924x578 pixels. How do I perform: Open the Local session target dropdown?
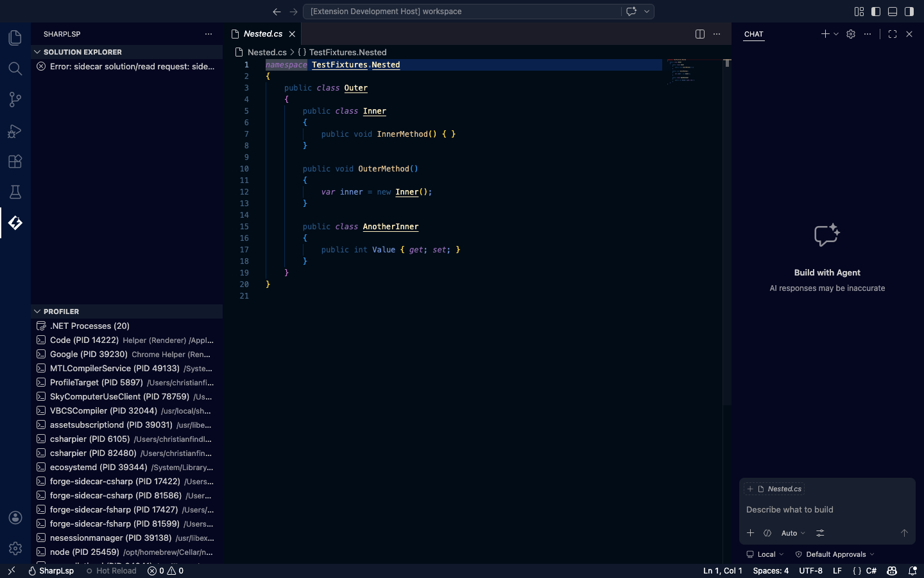pos(766,554)
